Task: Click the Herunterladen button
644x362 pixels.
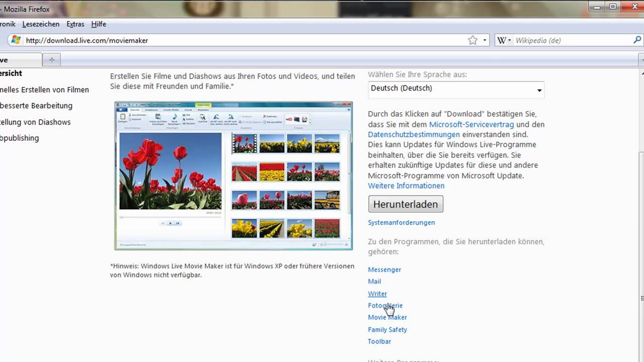Action: (x=406, y=204)
